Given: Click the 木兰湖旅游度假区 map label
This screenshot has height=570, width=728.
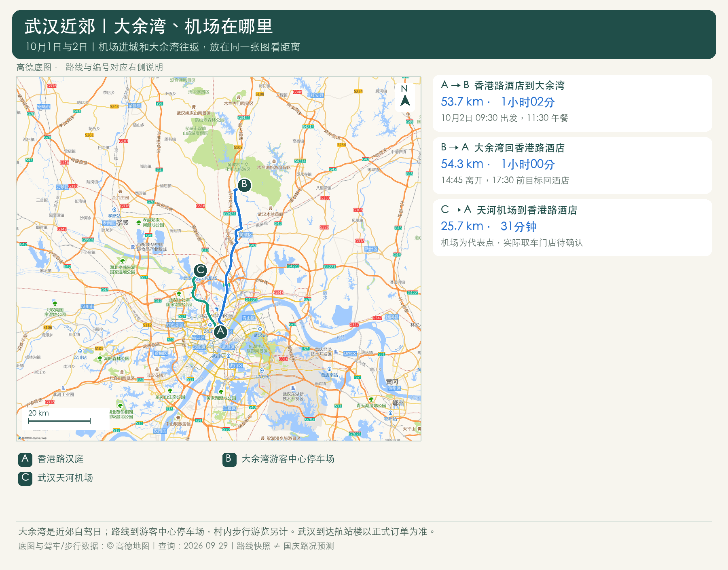Looking at the screenshot, I should point(274,167).
